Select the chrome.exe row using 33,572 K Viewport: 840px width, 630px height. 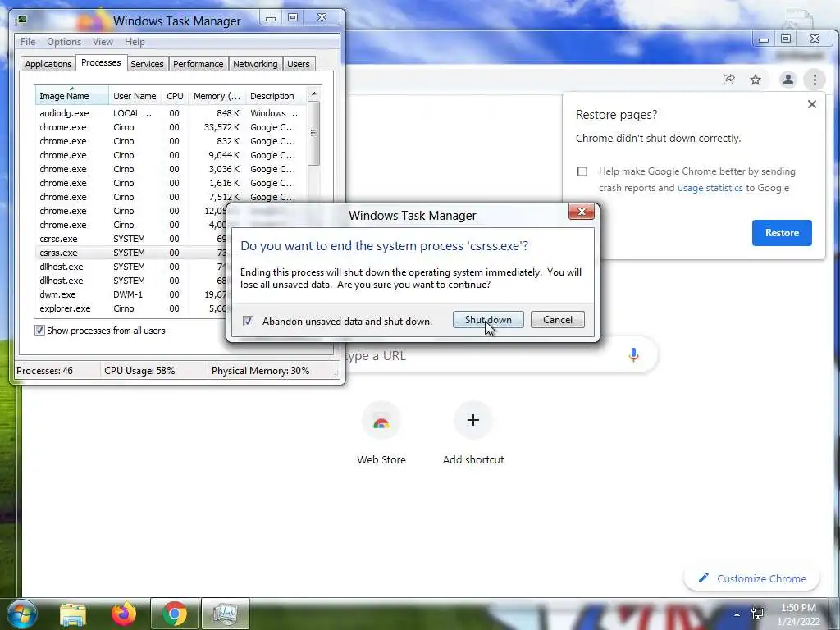(171, 127)
